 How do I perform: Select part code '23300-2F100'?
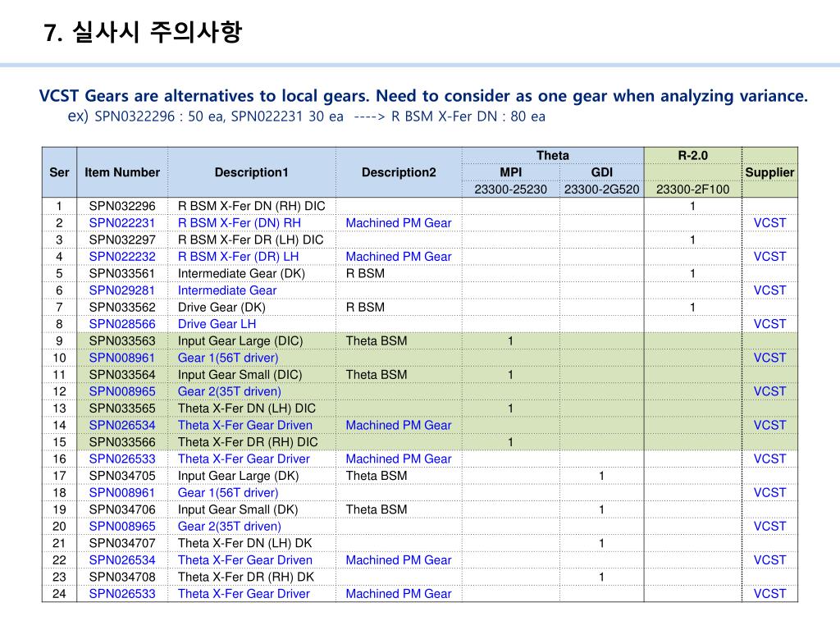(692, 189)
